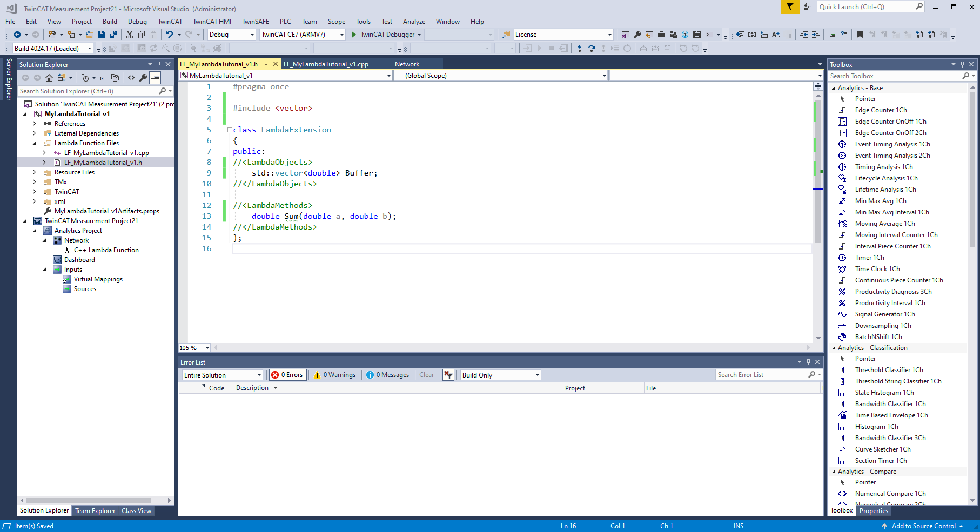Click the notifications filter flag icon
980x532 pixels.
pyautogui.click(x=790, y=6)
